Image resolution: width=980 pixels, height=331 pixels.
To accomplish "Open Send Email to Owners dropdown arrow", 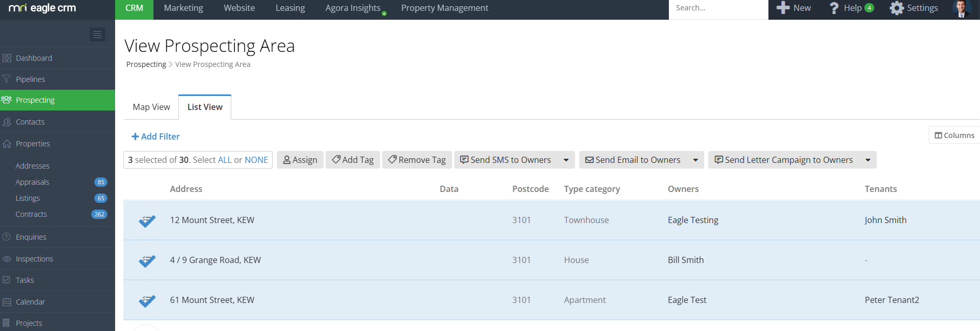I will (695, 160).
